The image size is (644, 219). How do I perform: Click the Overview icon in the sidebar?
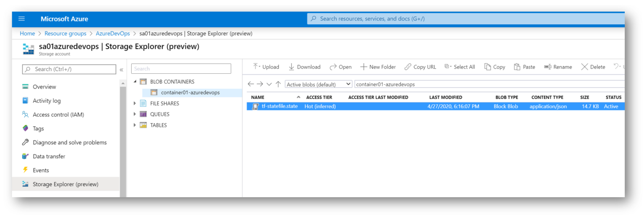pos(25,87)
